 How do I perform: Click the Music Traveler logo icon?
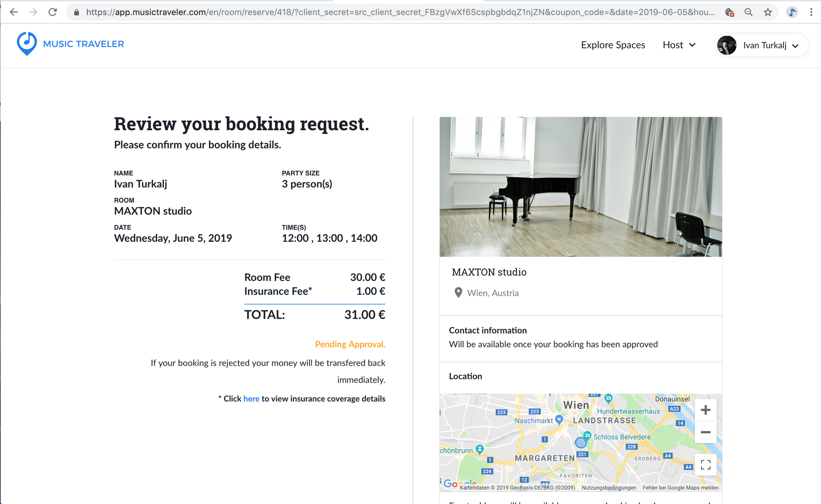27,44
